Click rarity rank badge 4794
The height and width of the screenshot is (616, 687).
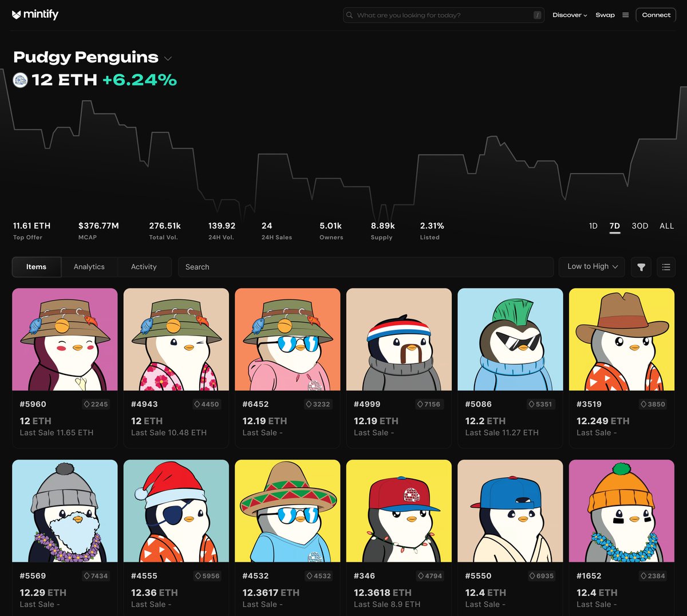[429, 576]
